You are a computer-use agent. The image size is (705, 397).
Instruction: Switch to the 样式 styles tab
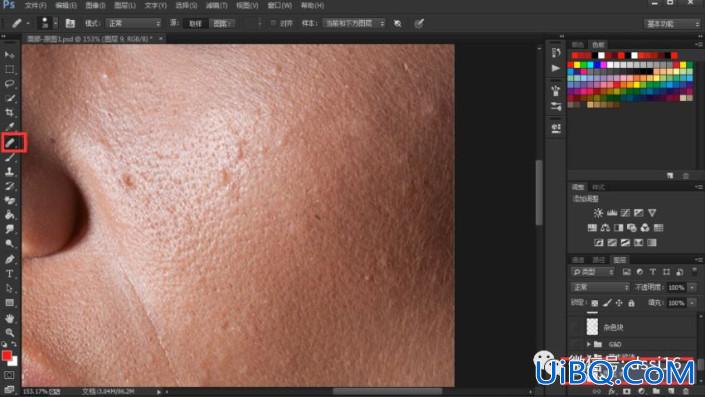tap(598, 187)
